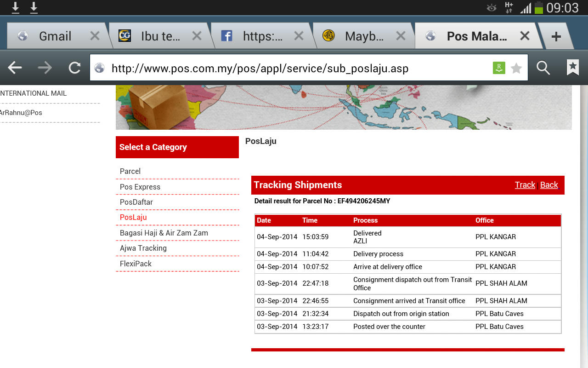Click Consignment arrived at Transit office
The image size is (588, 368).
point(409,301)
